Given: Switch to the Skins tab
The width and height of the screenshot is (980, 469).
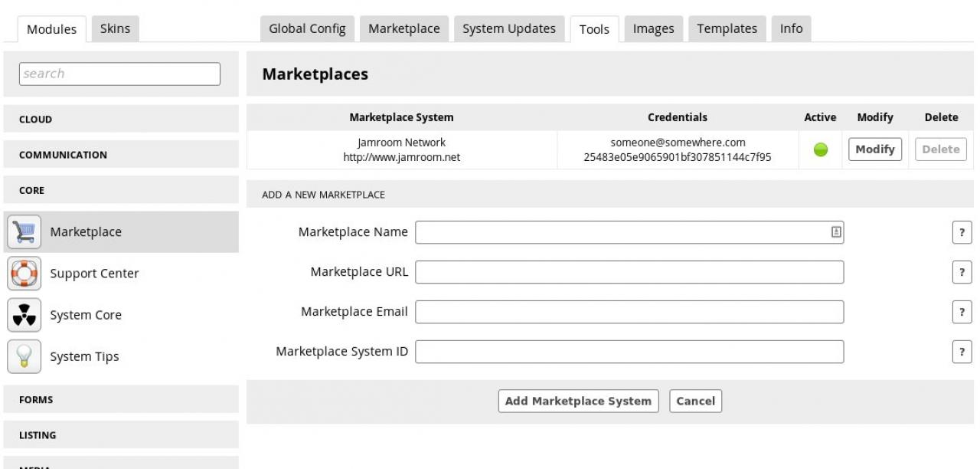Looking at the screenshot, I should pyautogui.click(x=115, y=29).
